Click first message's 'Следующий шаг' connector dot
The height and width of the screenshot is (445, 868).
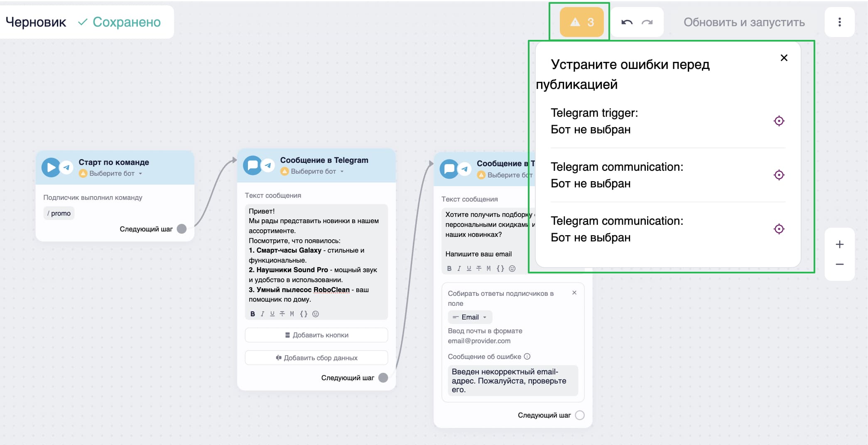click(383, 378)
